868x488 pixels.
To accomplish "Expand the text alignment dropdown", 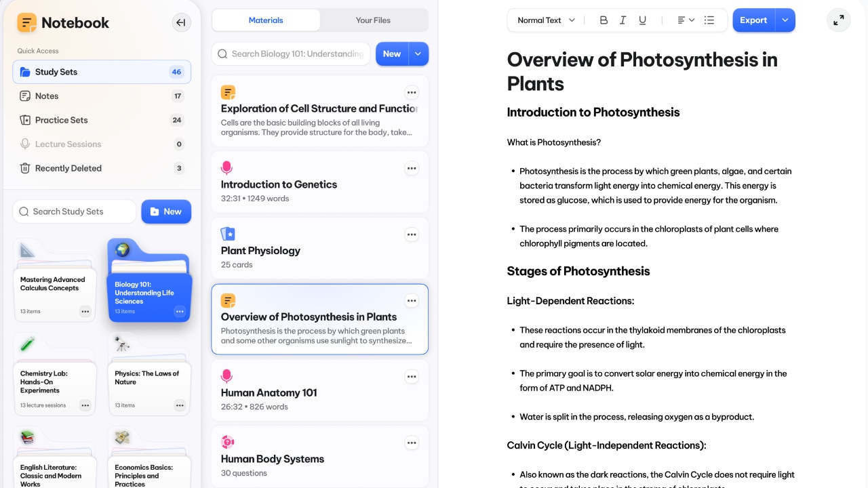I will pyautogui.click(x=686, y=20).
